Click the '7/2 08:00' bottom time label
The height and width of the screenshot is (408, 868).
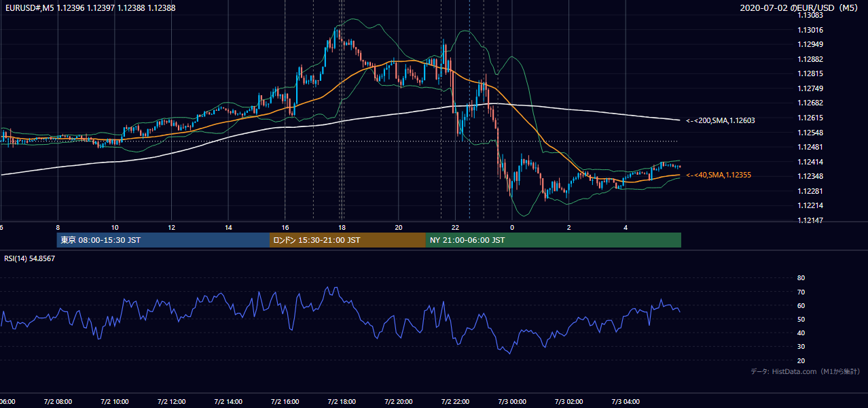(x=58, y=401)
